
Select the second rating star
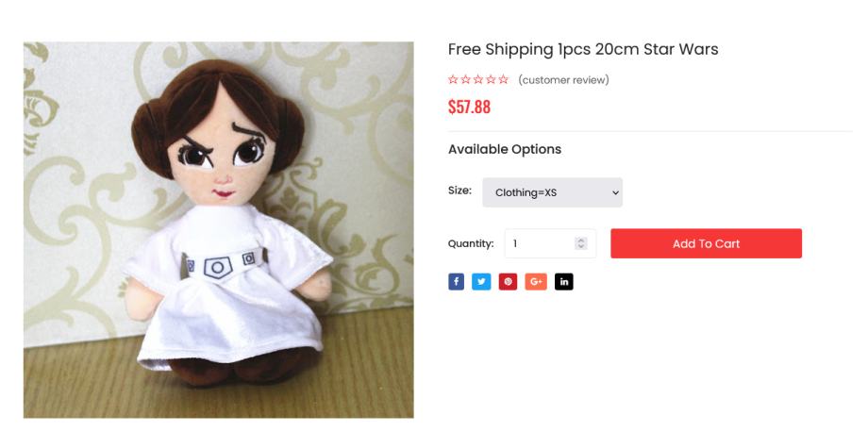(x=466, y=79)
